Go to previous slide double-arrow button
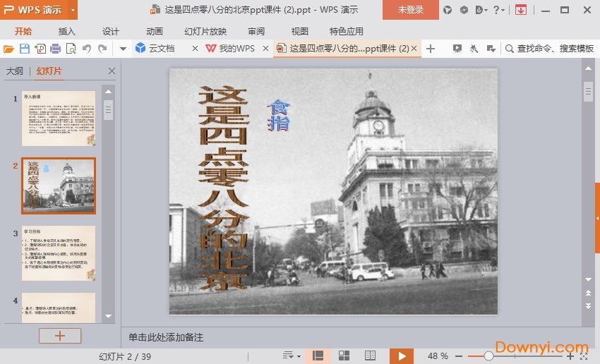This screenshot has height=364, width=600. point(588,293)
